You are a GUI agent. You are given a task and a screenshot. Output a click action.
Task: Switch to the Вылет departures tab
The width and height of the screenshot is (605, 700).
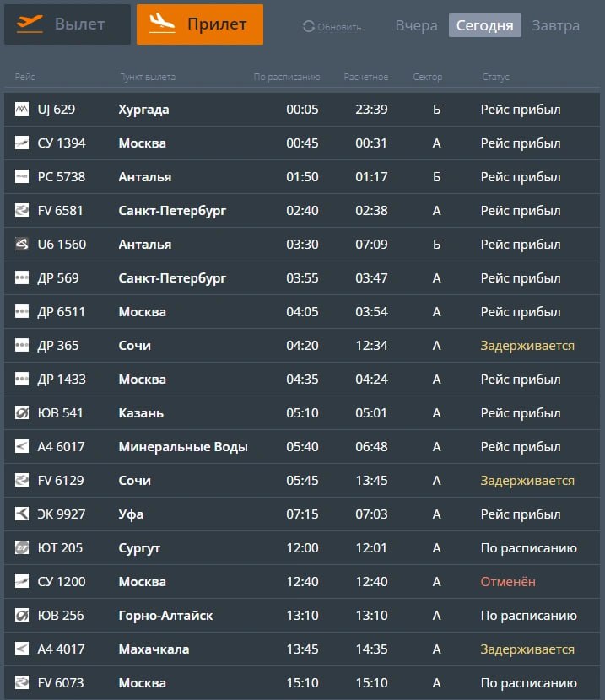point(68,24)
